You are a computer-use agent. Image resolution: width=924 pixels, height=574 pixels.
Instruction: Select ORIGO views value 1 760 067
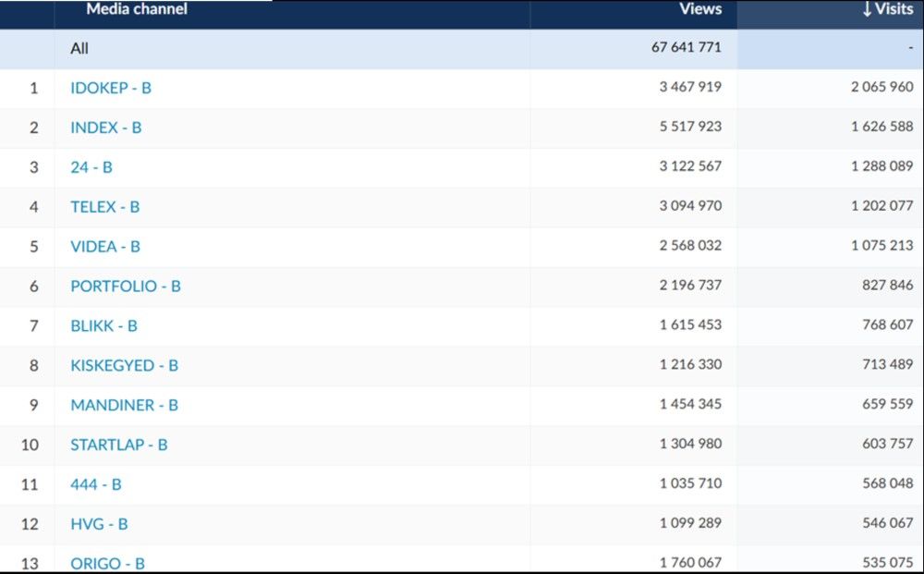(x=690, y=562)
